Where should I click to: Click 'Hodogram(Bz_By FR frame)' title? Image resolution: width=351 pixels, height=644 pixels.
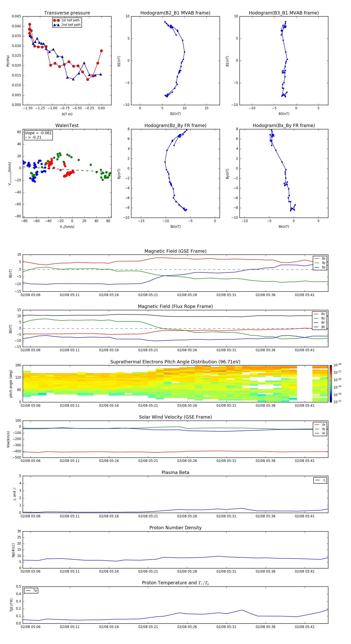pos(175,125)
